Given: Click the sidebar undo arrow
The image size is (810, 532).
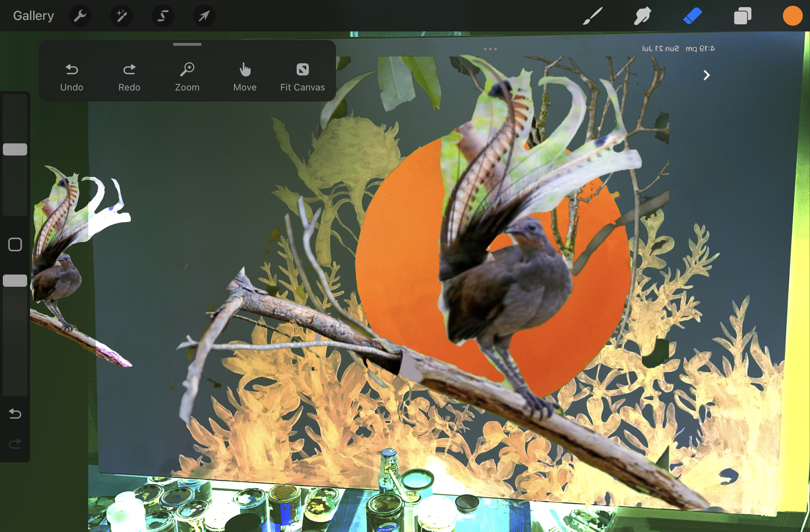Looking at the screenshot, I should coord(15,414).
